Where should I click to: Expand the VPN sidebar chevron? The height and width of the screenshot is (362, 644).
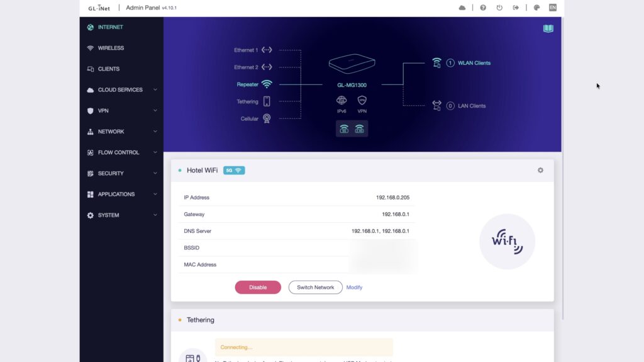coord(155,111)
